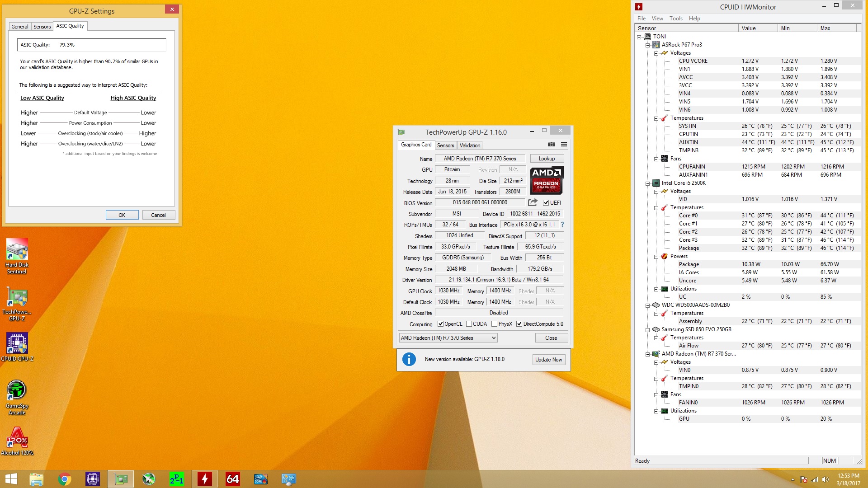Screen dimensions: 868x488
Task: Click the GPU-Z screenshot camera icon
Action: click(x=552, y=145)
